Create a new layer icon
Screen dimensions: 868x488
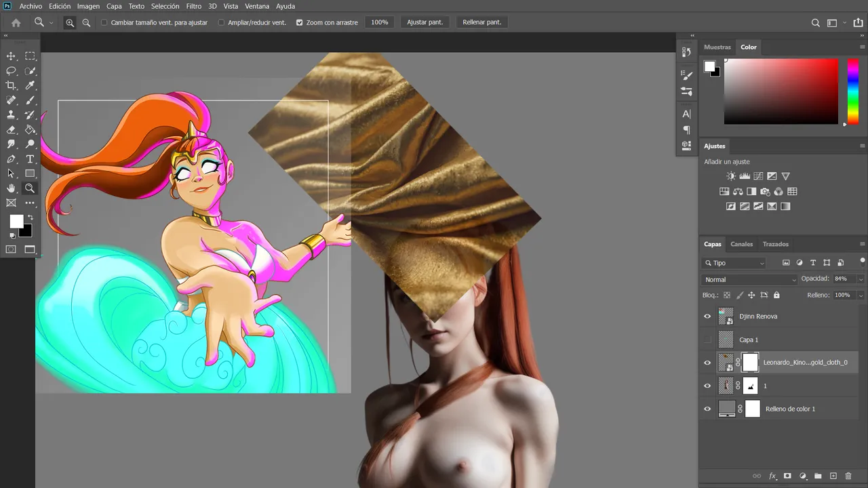point(833,476)
